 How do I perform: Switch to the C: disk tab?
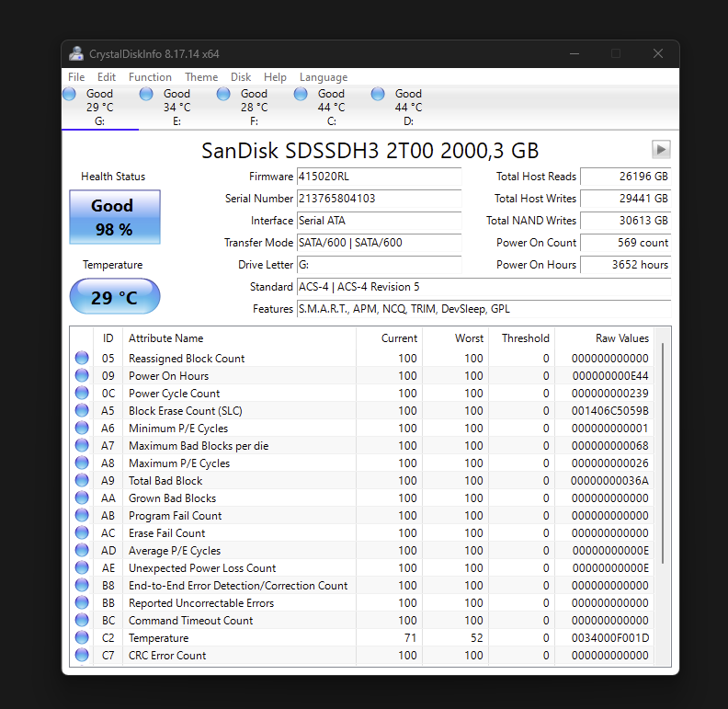pyautogui.click(x=331, y=108)
